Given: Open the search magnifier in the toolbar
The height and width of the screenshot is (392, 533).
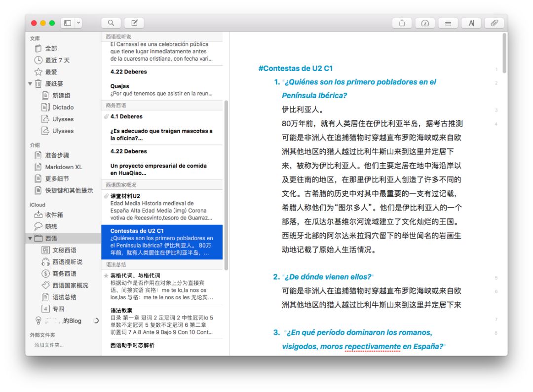Looking at the screenshot, I should tap(111, 23).
